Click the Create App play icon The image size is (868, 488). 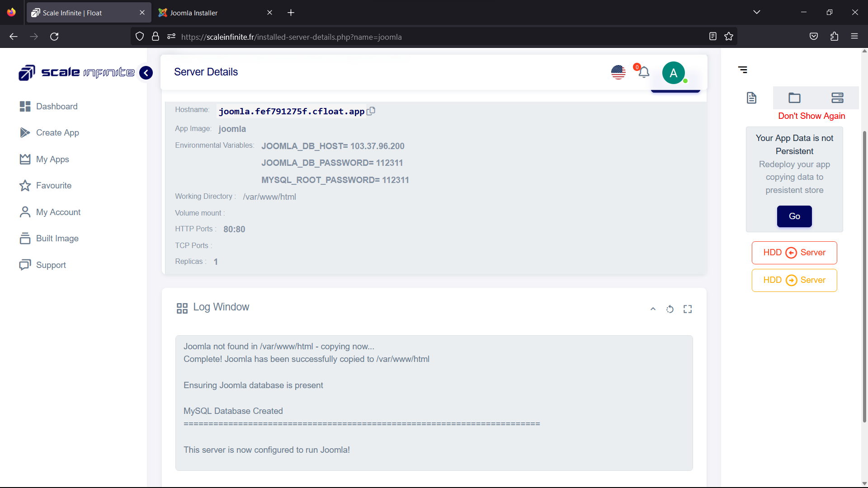25,132
